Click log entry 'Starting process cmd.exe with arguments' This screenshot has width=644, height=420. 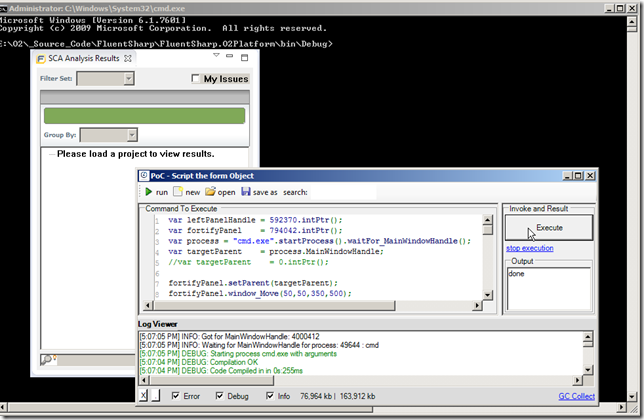pos(238,354)
